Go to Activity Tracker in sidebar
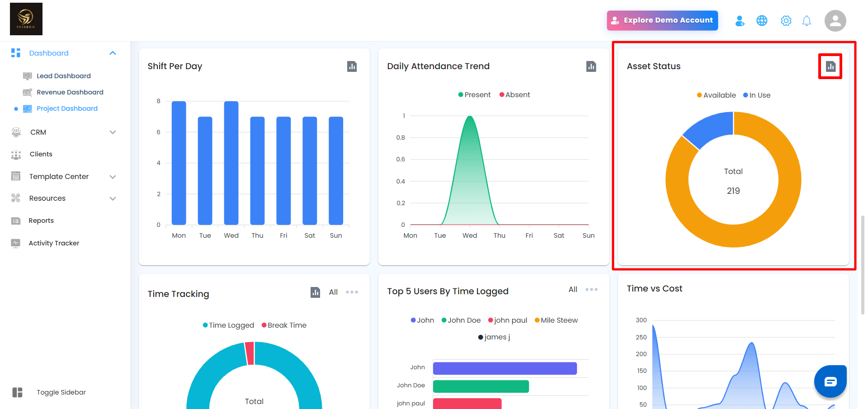The width and height of the screenshot is (868, 409). [x=54, y=243]
